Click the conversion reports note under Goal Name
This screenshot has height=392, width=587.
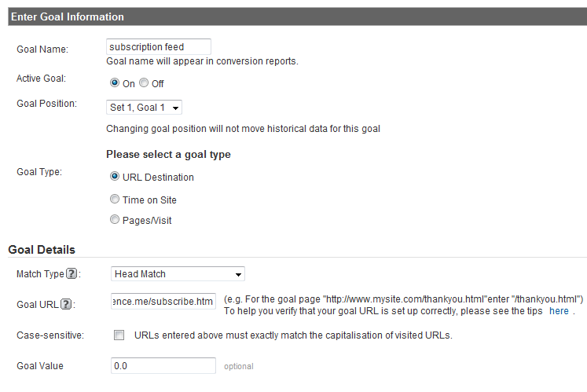click(x=202, y=61)
